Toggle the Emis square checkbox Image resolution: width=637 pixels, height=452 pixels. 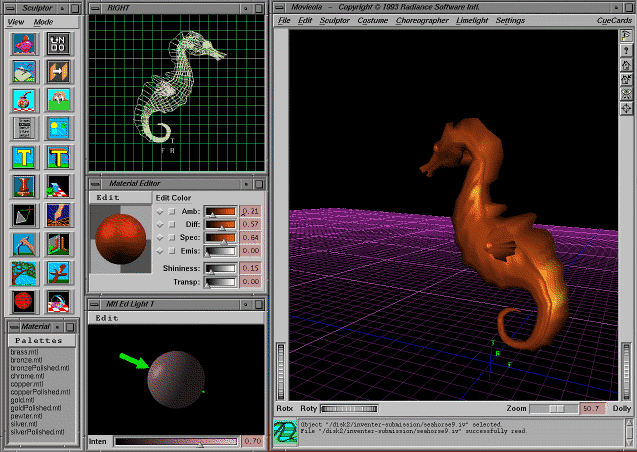tap(171, 251)
